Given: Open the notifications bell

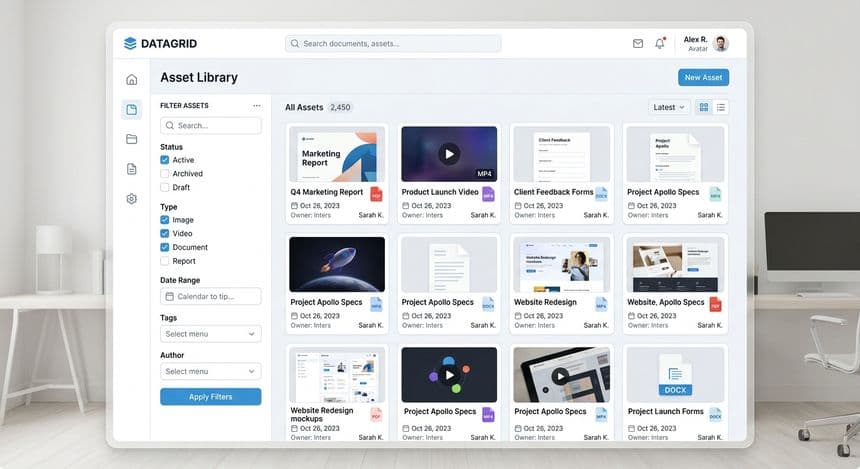Looking at the screenshot, I should click(660, 43).
